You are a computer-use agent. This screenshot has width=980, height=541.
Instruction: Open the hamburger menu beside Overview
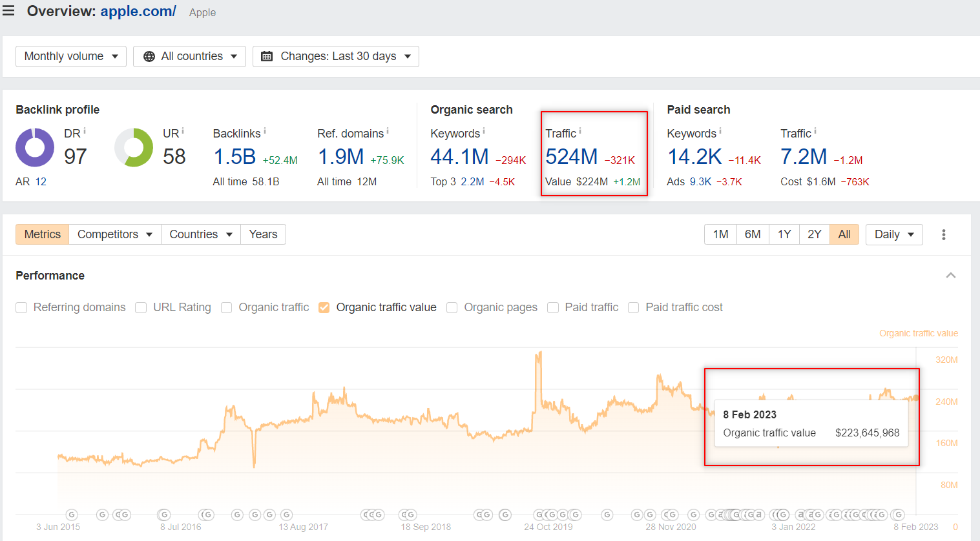[x=8, y=11]
